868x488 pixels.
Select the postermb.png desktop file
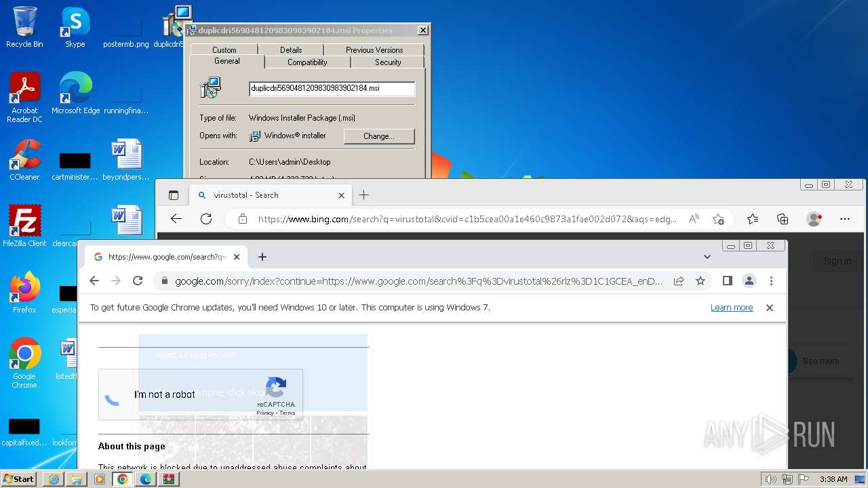pos(126,34)
